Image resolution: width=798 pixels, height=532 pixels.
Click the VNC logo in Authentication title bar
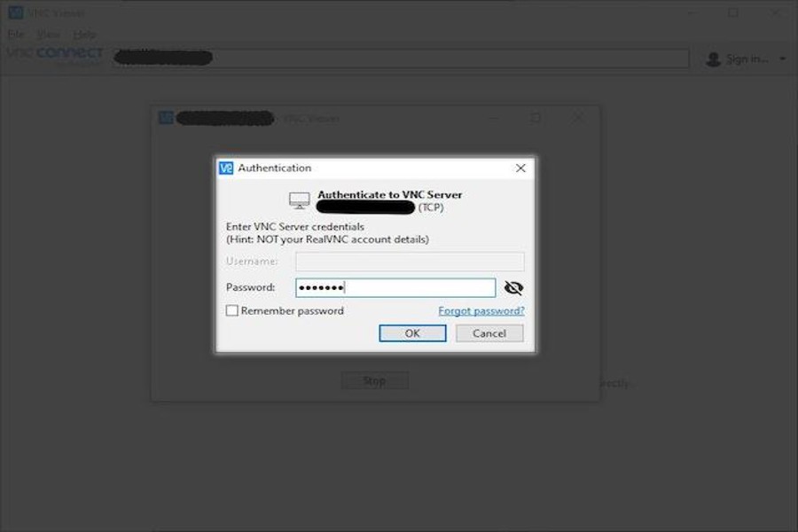click(226, 168)
